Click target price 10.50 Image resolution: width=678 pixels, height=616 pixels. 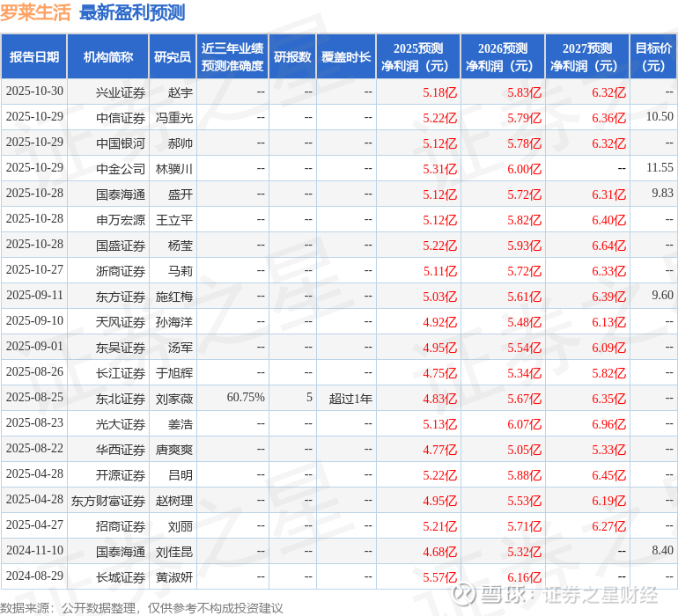pyautogui.click(x=660, y=116)
